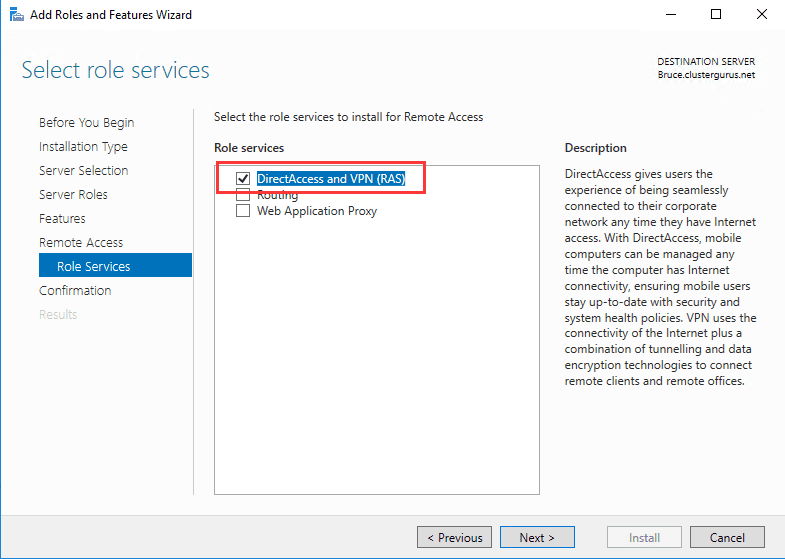
Task: Go to the Before You Begin step
Action: point(86,123)
